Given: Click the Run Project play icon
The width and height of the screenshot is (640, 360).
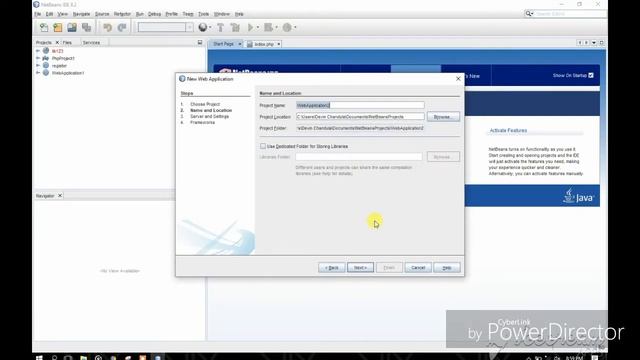Looking at the screenshot, I should [x=250, y=27].
